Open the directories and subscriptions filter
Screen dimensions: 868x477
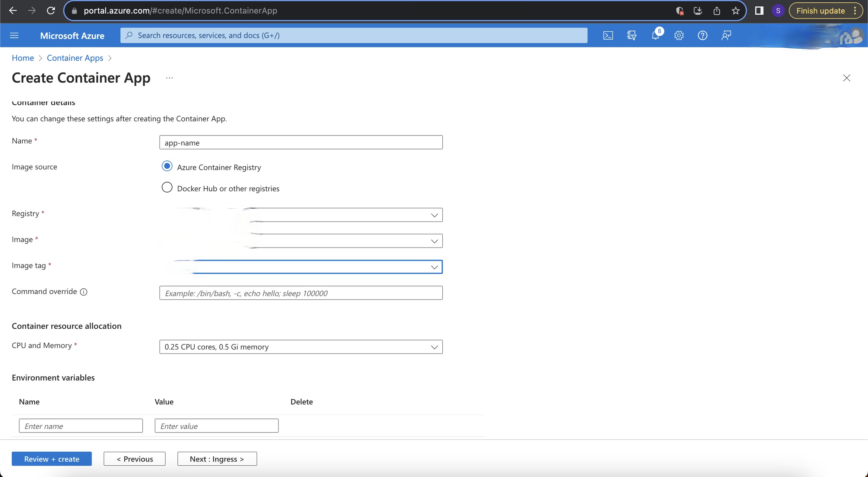[631, 35]
